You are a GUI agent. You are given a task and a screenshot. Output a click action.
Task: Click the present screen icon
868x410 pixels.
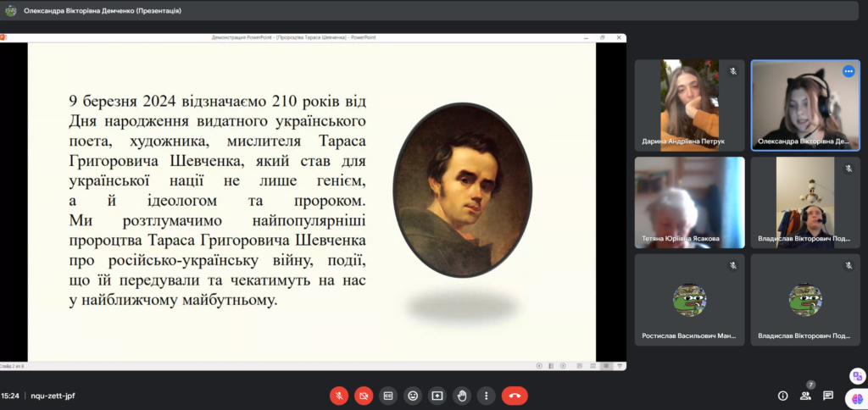[x=437, y=396]
